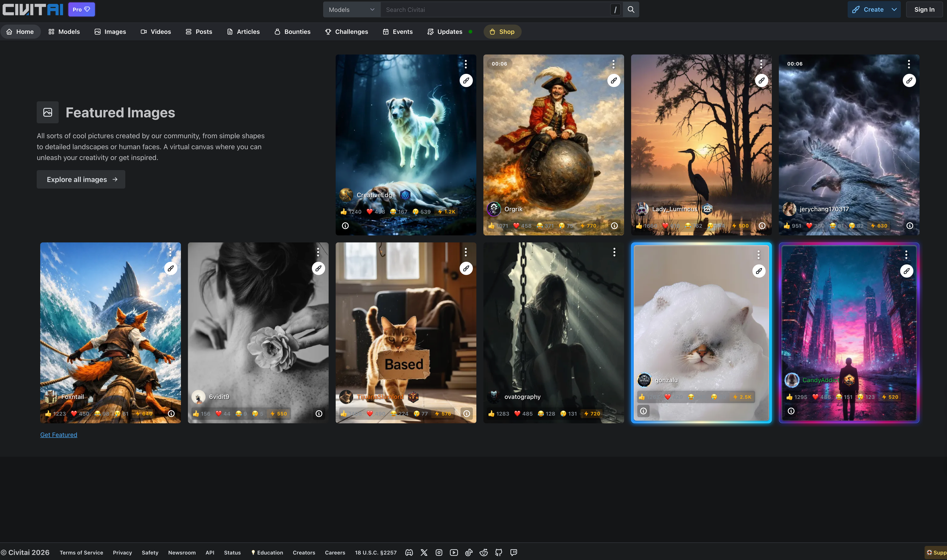
Task: Open Discord icon in footer
Action: [409, 553]
